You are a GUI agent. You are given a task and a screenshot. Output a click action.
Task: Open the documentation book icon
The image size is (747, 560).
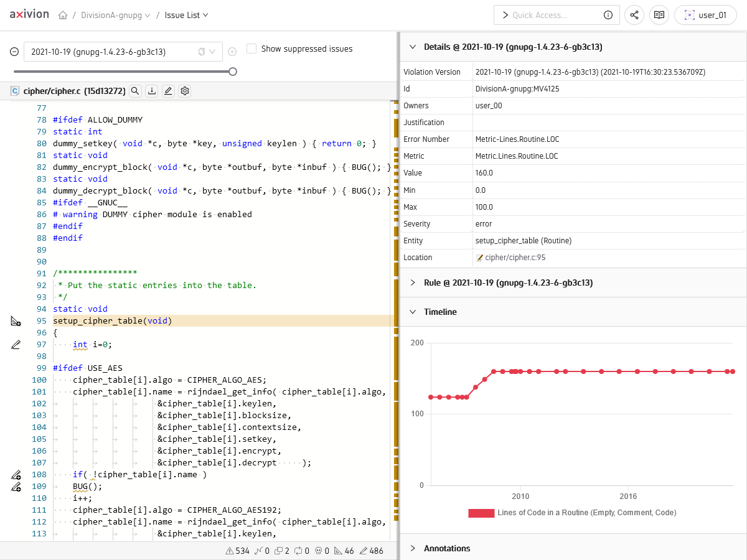click(659, 15)
